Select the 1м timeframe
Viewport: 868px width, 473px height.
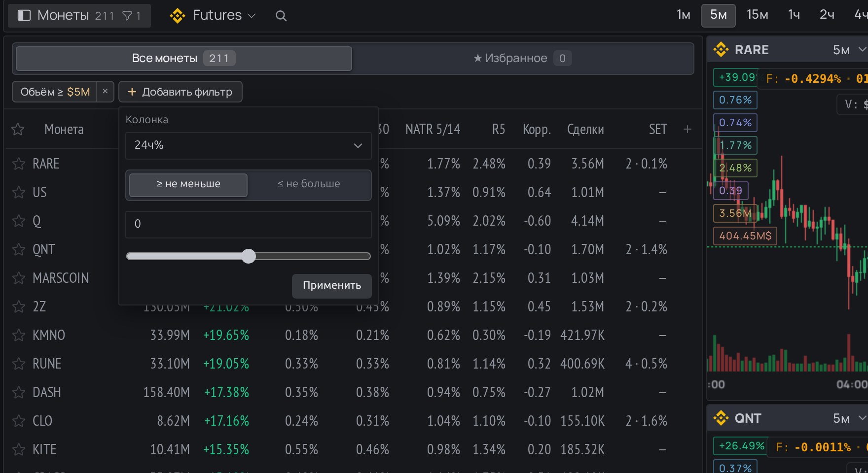click(x=683, y=15)
